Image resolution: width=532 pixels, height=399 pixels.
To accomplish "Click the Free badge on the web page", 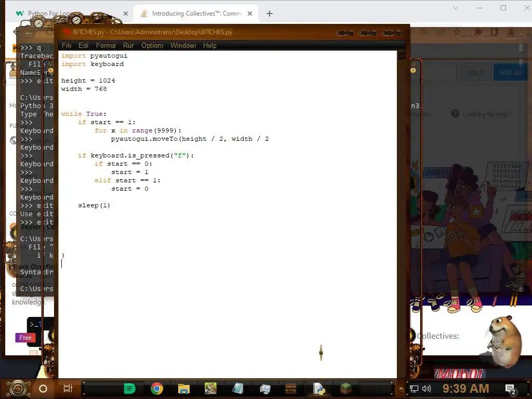I will (25, 338).
